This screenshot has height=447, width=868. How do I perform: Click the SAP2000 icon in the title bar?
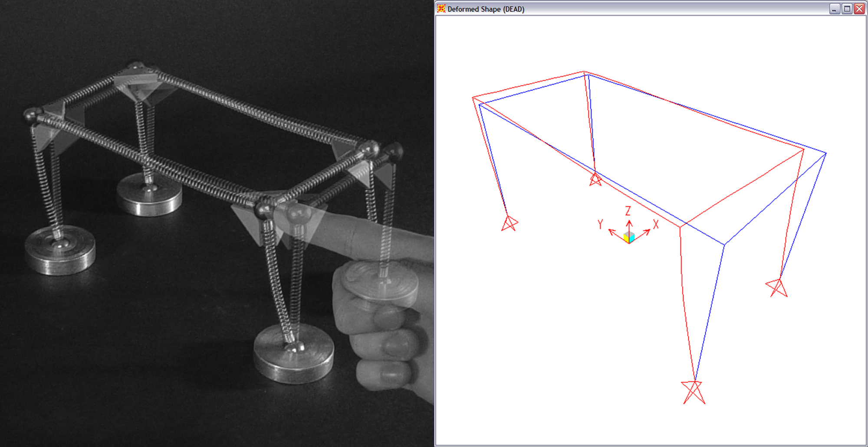tap(441, 9)
